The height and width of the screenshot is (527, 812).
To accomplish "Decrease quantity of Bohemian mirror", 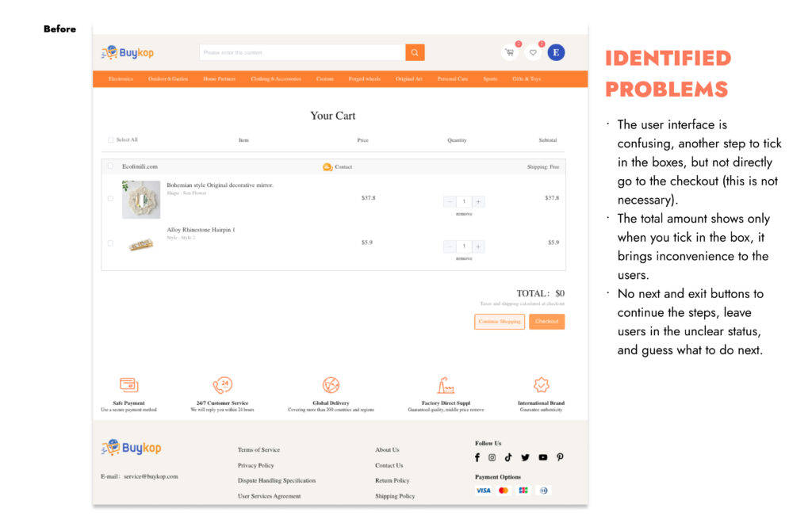I will click(450, 201).
